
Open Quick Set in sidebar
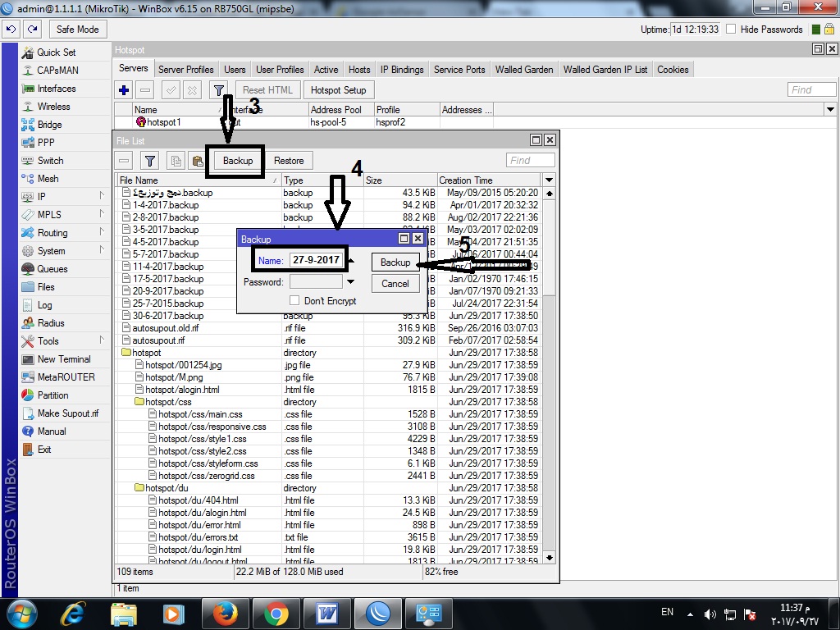pos(57,52)
